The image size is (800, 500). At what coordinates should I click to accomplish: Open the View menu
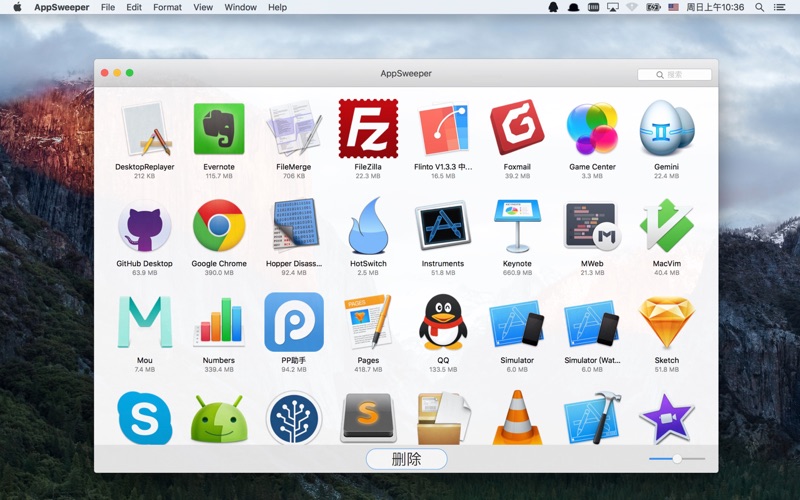tap(203, 7)
